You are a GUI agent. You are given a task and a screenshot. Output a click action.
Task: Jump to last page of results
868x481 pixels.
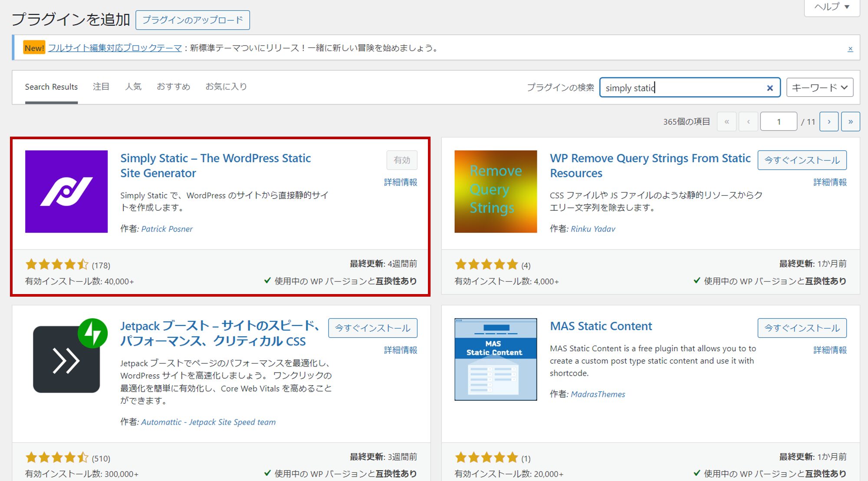(851, 121)
